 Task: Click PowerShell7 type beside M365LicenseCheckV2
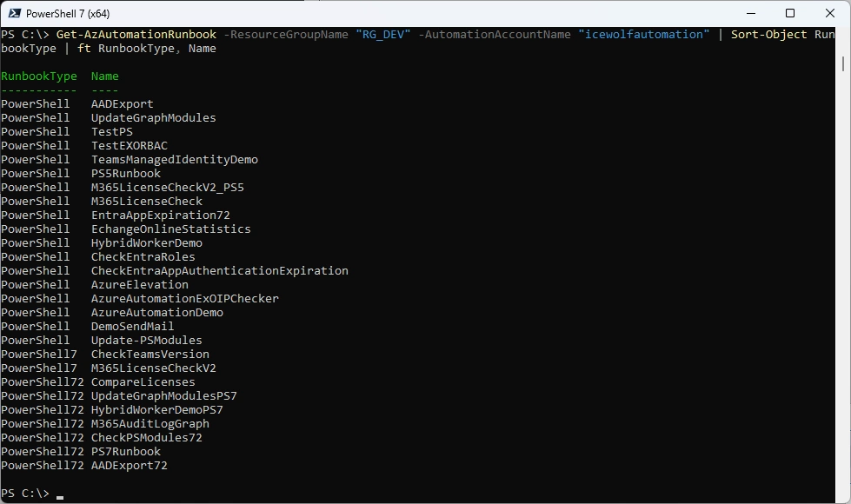[39, 368]
